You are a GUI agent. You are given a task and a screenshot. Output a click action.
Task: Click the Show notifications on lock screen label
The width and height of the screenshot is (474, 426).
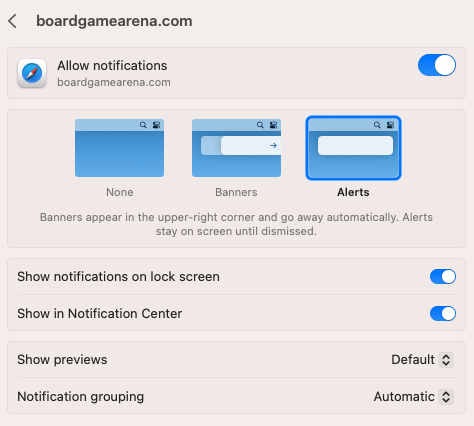[x=119, y=277]
